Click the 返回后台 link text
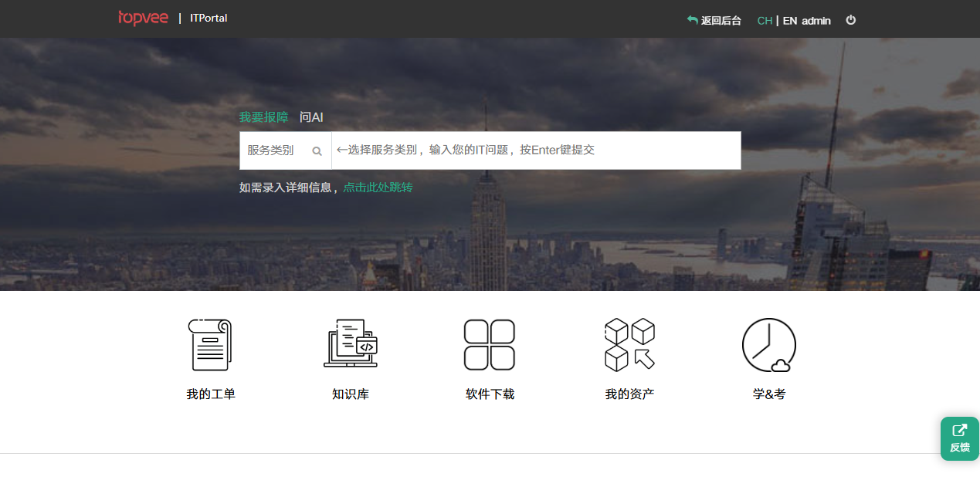This screenshot has height=487, width=980. pos(721,21)
